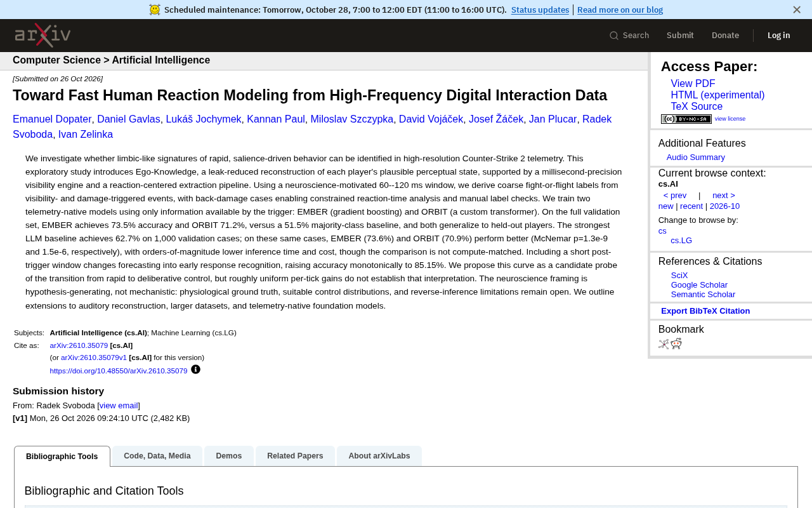
Task: Open the Search button in header
Action: pyautogui.click(x=629, y=36)
